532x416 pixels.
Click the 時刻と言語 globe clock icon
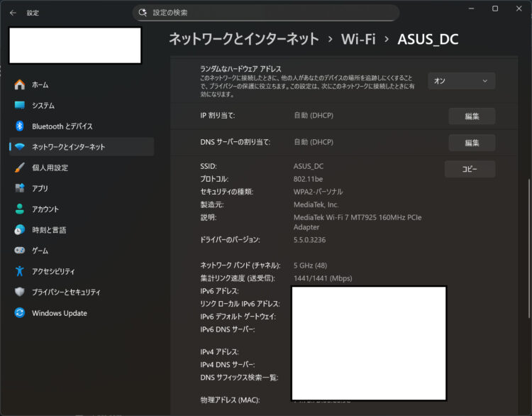coord(20,230)
